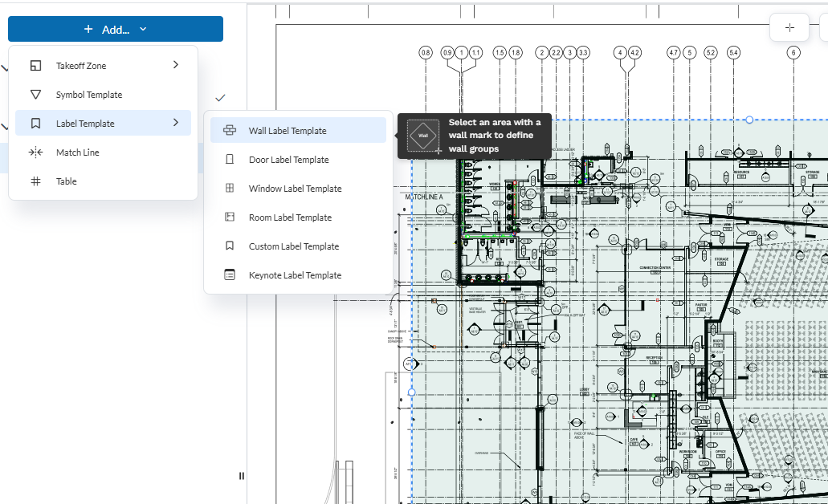Select the Takeoff Zone icon
This screenshot has width=828, height=504.
[35, 65]
